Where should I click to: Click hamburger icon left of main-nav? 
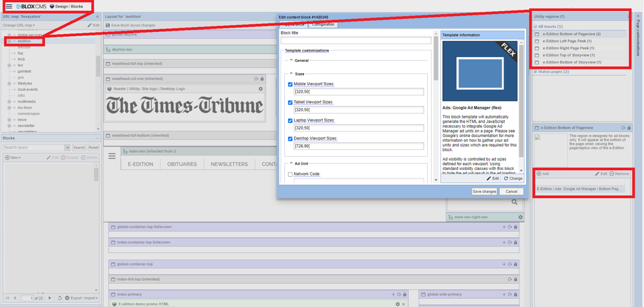coord(112,156)
